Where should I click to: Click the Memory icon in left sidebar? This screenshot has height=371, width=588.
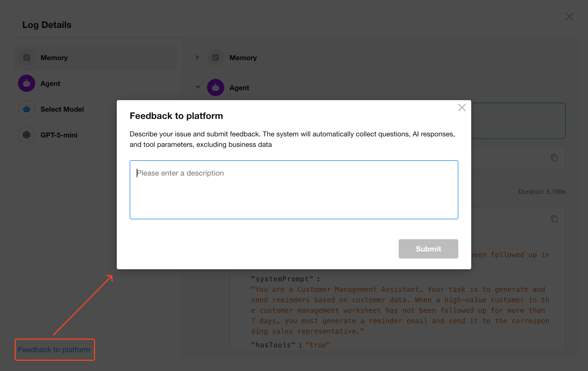(27, 57)
